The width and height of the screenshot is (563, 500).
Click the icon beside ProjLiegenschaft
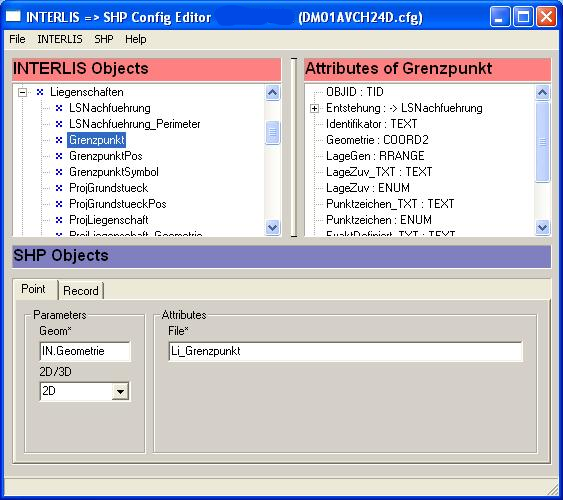click(59, 220)
